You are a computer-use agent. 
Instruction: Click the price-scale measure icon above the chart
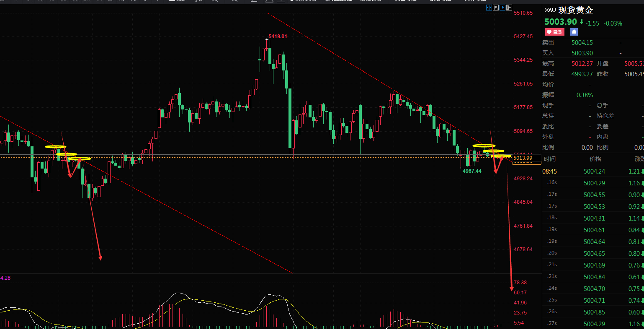coord(495,7)
